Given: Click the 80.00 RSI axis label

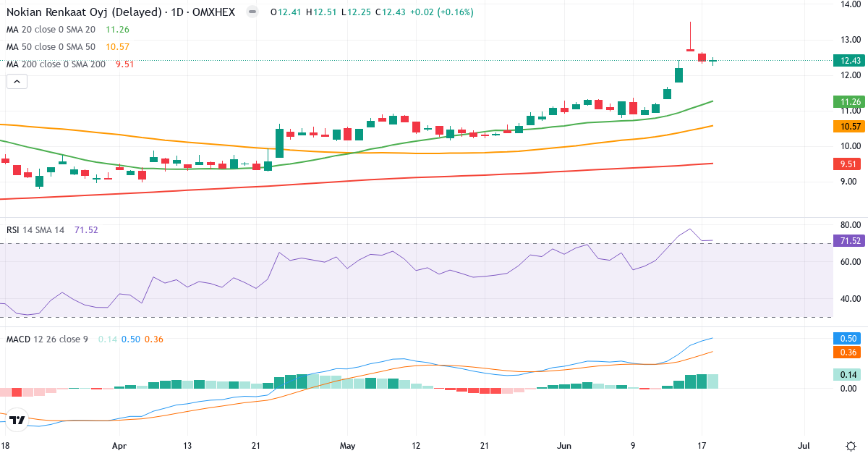Looking at the screenshot, I should click(x=849, y=225).
